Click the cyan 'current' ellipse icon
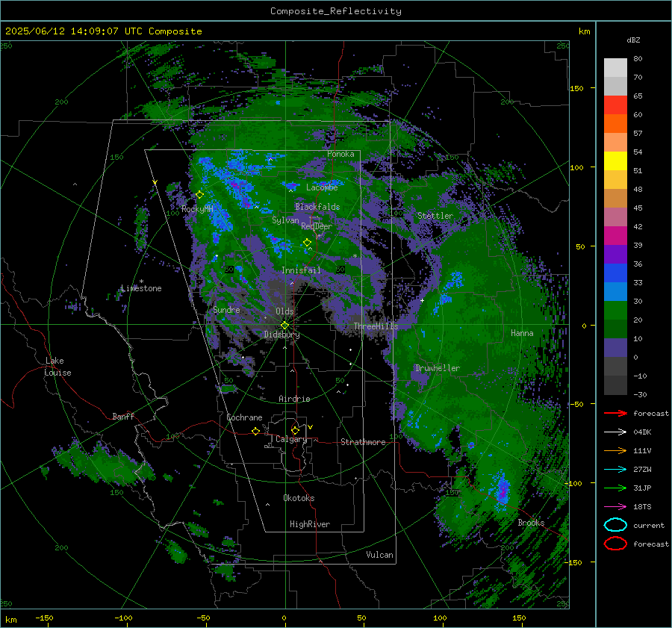Screen dimensions: 672x628 tap(615, 525)
